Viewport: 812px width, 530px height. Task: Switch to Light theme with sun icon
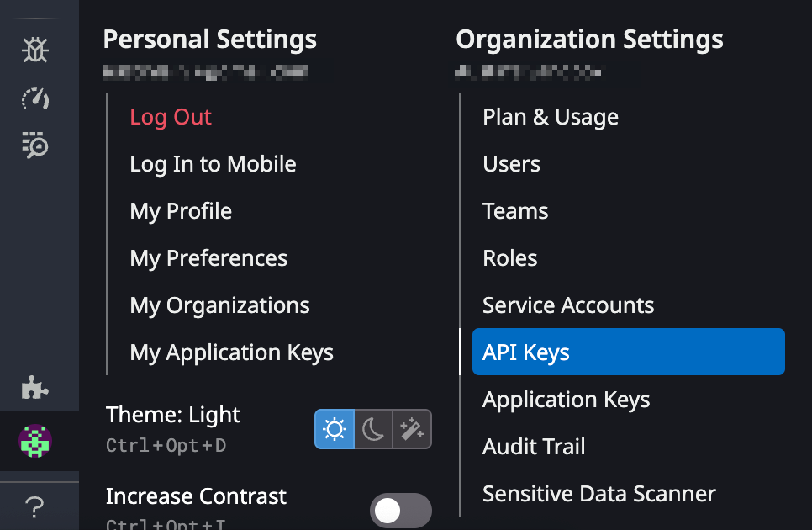pyautogui.click(x=335, y=429)
